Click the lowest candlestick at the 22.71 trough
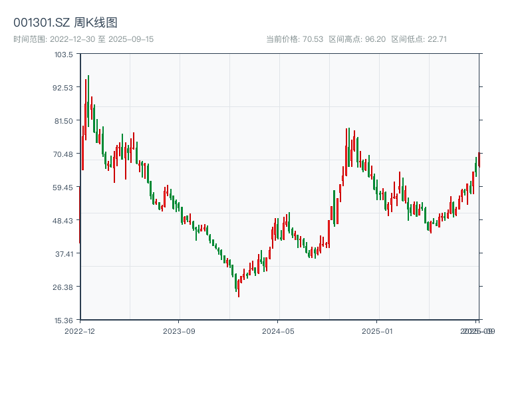 tap(239, 289)
